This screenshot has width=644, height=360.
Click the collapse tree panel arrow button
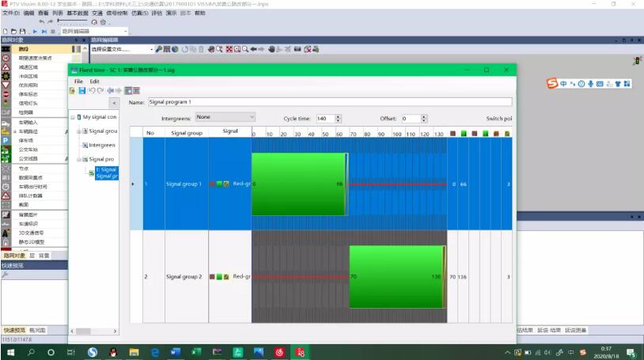point(114,103)
